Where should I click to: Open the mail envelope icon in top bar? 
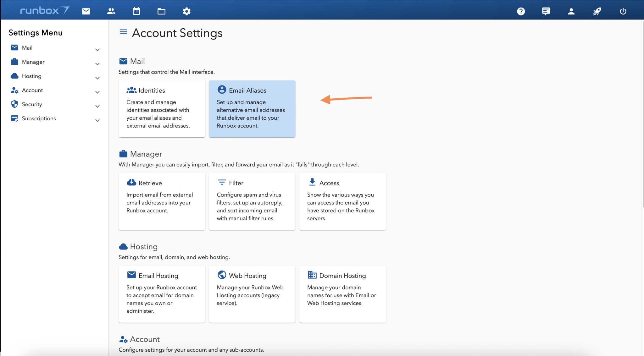(86, 11)
